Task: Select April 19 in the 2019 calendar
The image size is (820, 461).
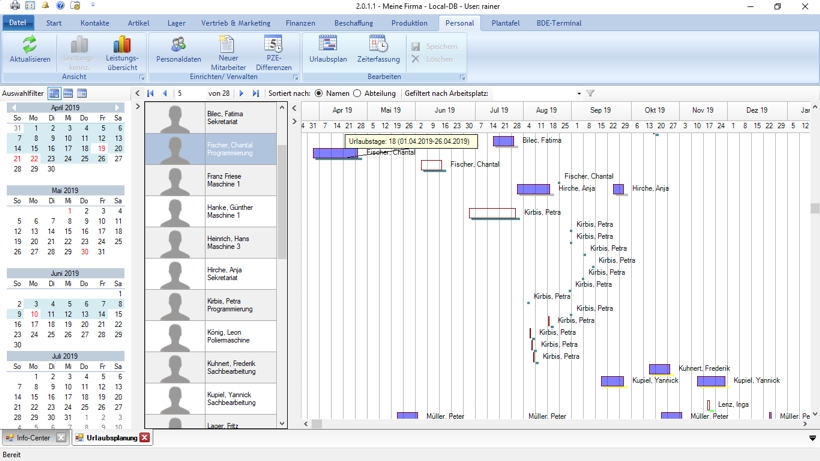Action: pyautogui.click(x=101, y=148)
